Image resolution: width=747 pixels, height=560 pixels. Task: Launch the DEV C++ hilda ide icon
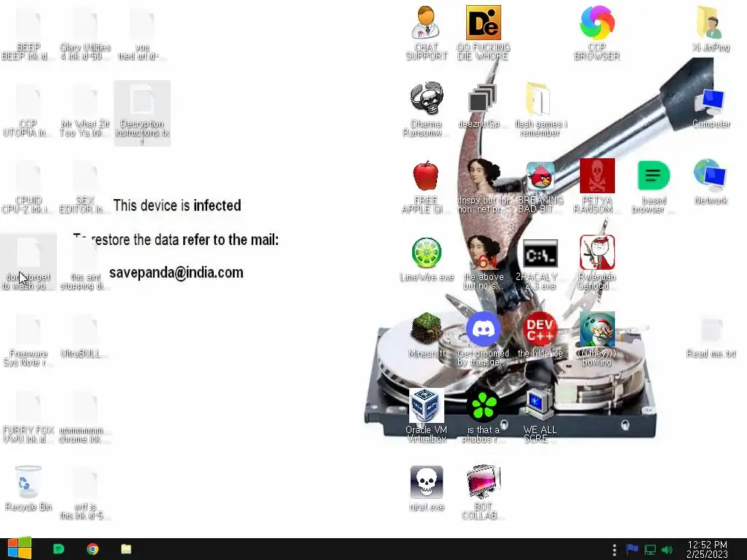(540, 335)
